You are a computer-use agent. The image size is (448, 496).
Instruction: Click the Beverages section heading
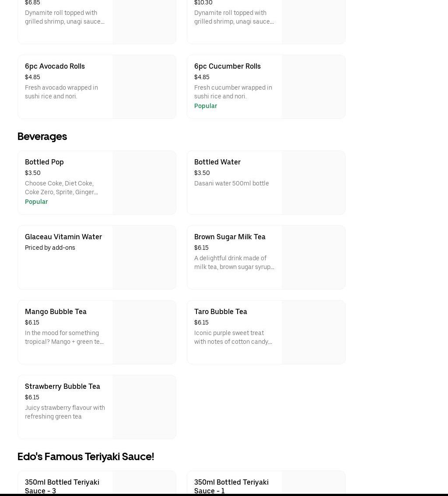pos(42,136)
